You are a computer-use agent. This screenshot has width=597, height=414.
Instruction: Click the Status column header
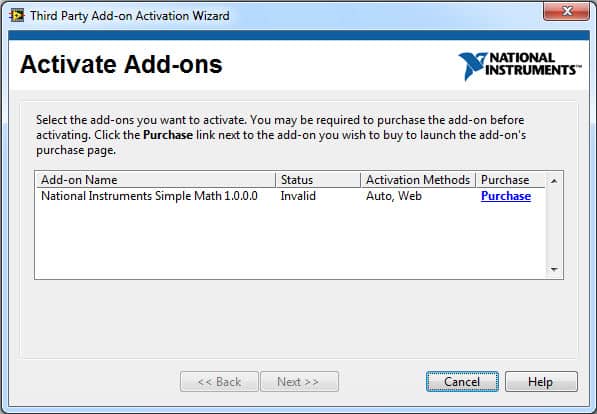pyautogui.click(x=318, y=180)
